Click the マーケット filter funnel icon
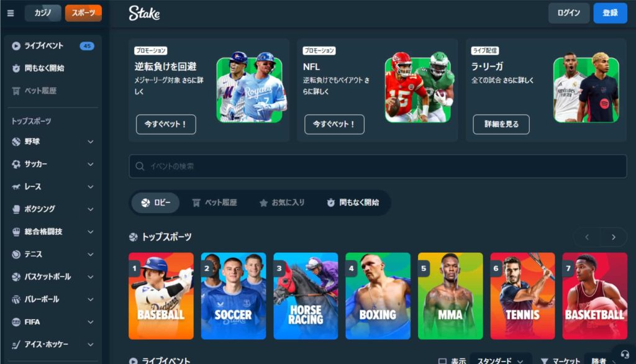 544,361
